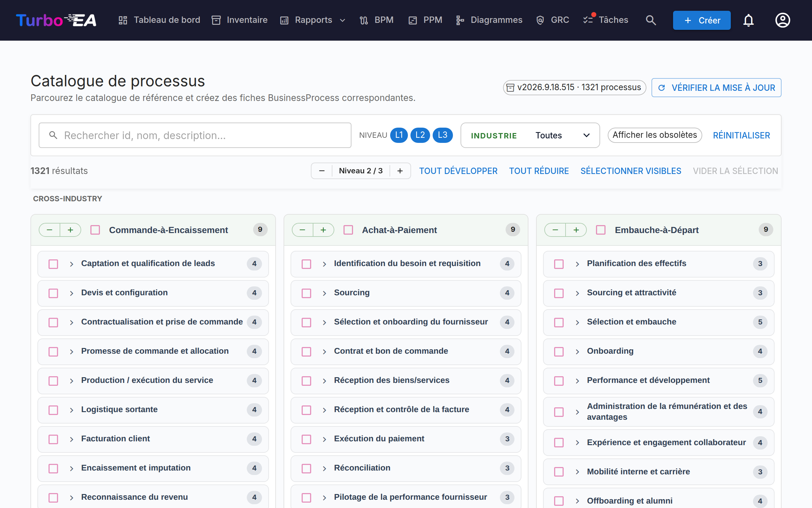Click Vider la sélection
The width and height of the screenshot is (812, 508).
point(735,171)
